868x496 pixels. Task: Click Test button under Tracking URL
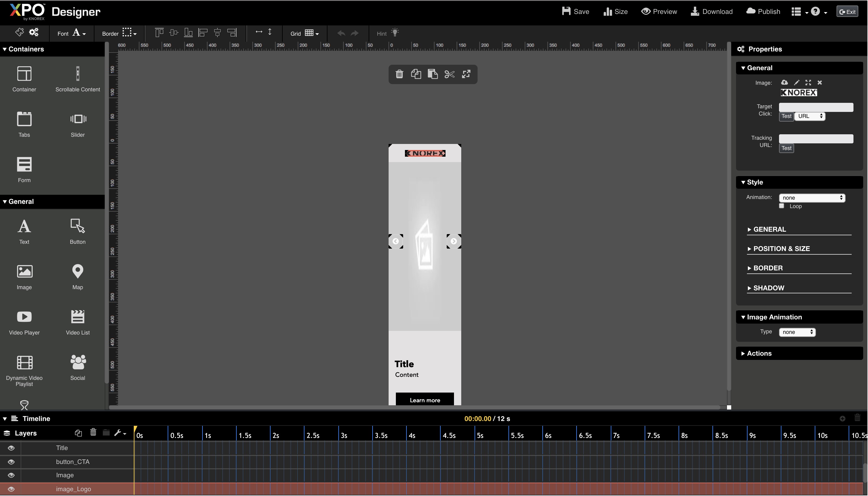[786, 148]
